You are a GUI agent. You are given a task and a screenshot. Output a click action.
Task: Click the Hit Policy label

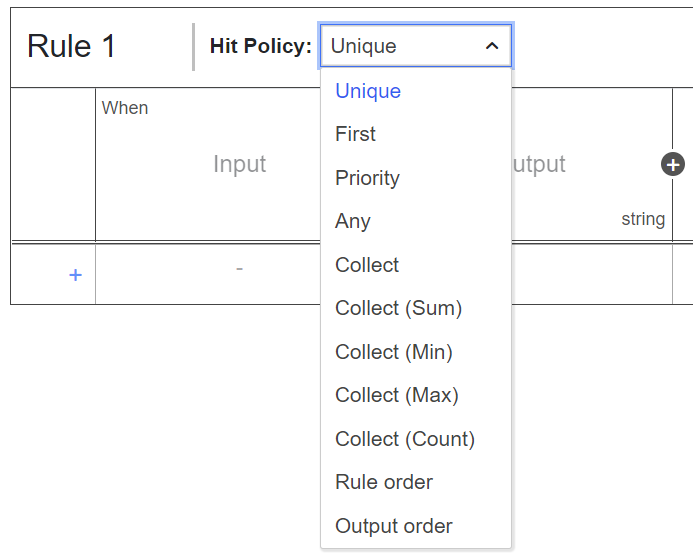[x=260, y=46]
